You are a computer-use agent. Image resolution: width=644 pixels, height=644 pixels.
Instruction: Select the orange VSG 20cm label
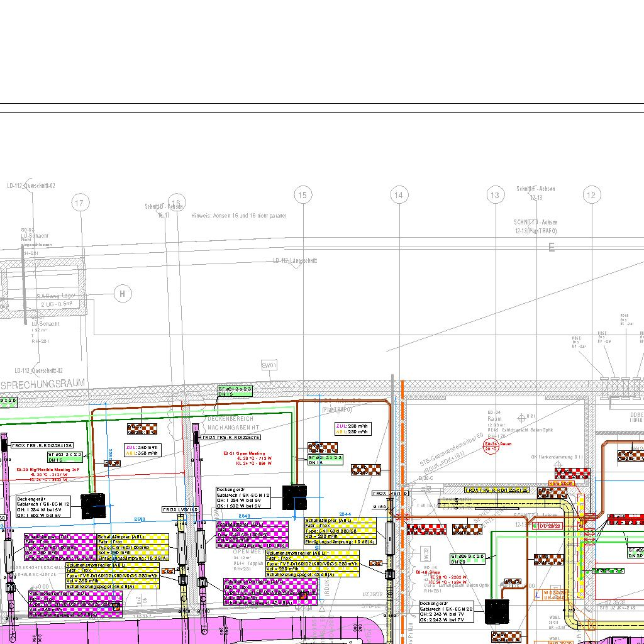coord(561,483)
